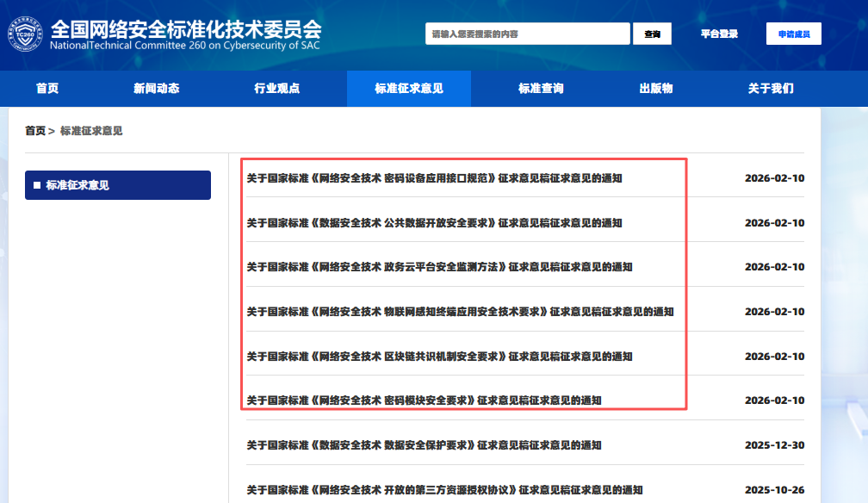868x503 pixels.
Task: Switch to the 行业观点 industry viewpoints tab
Action: (276, 88)
